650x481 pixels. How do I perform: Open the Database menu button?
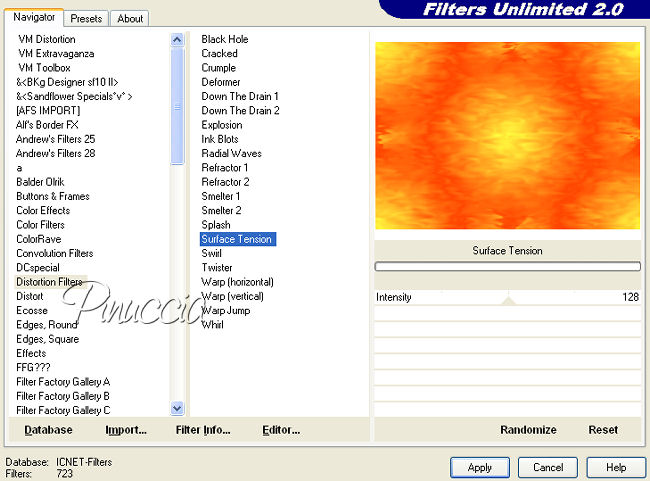49,430
